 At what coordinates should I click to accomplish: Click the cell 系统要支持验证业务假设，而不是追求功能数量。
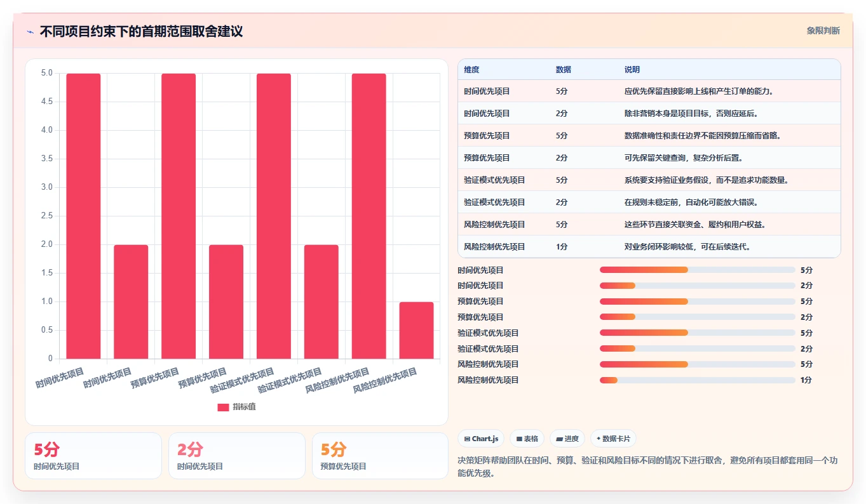[707, 180]
